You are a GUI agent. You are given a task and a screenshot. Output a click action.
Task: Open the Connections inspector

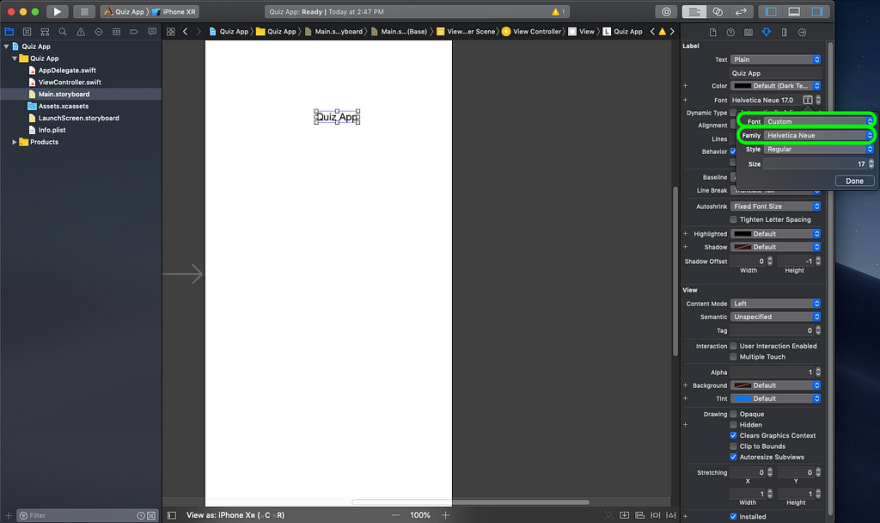pyautogui.click(x=802, y=32)
